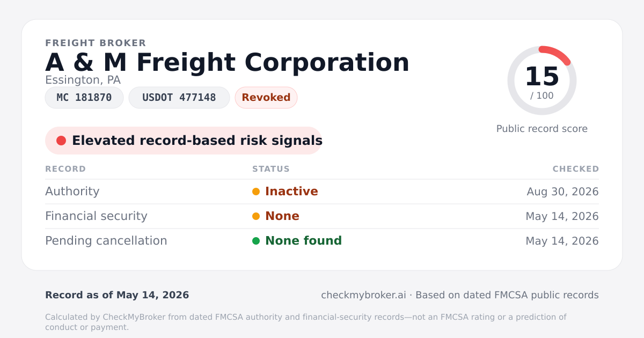Select the Authority record row
644x338 pixels.
click(x=322, y=192)
